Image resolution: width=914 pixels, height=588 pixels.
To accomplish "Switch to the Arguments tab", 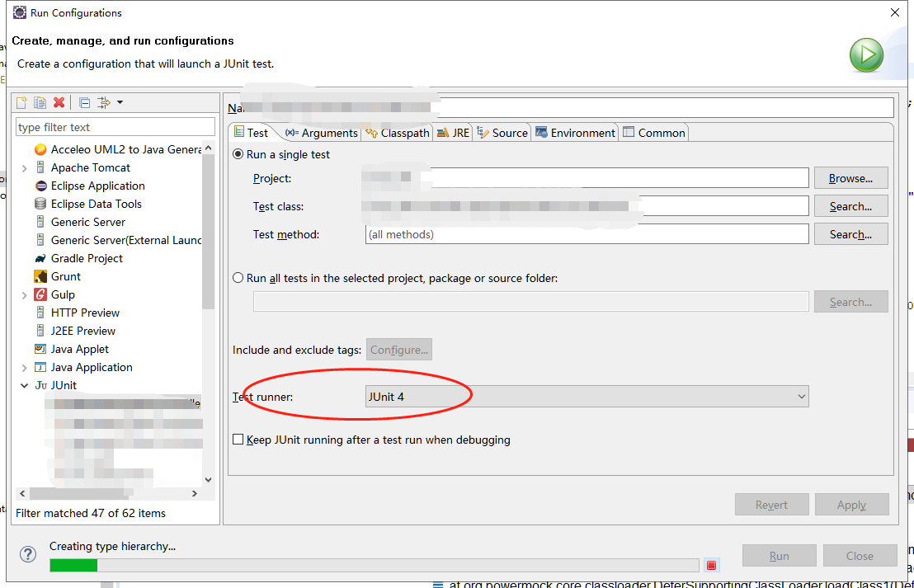I will [x=321, y=133].
